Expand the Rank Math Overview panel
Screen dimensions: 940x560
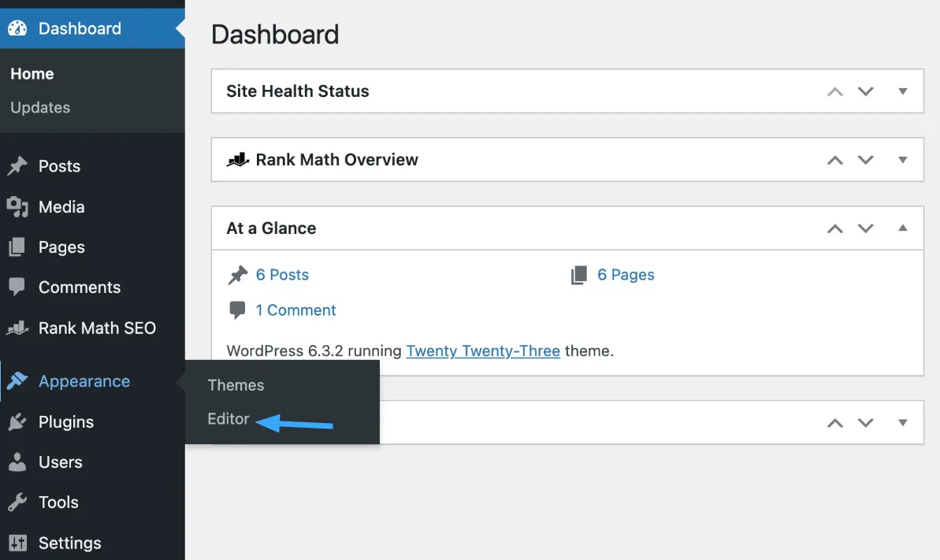[902, 159]
